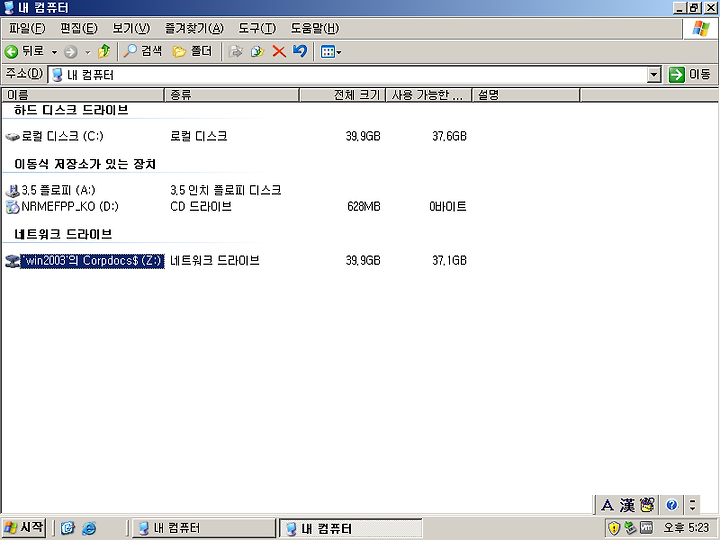
Task: Open the 도움말(H) menu
Action: [x=315, y=28]
